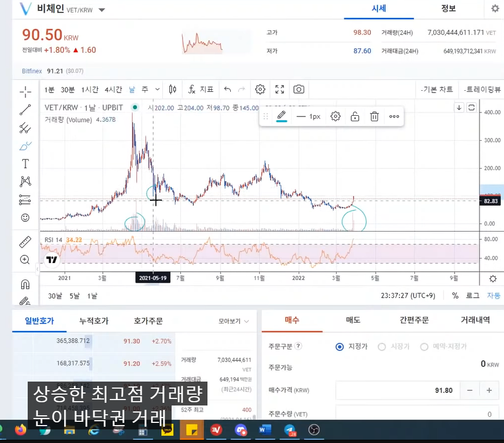Screen dimensions: 504x443
Task: Redo the chart action
Action: tap(241, 90)
